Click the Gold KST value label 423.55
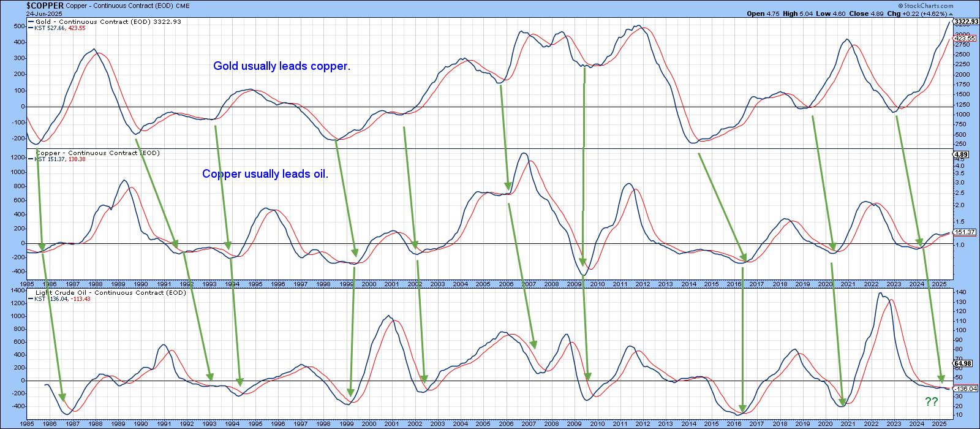 (x=967, y=38)
